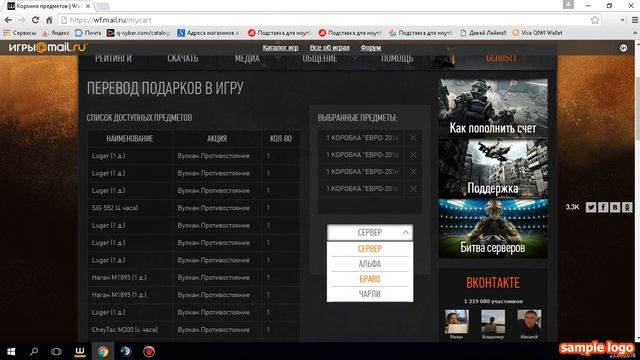Choose the БРАВО server option

tap(370, 279)
